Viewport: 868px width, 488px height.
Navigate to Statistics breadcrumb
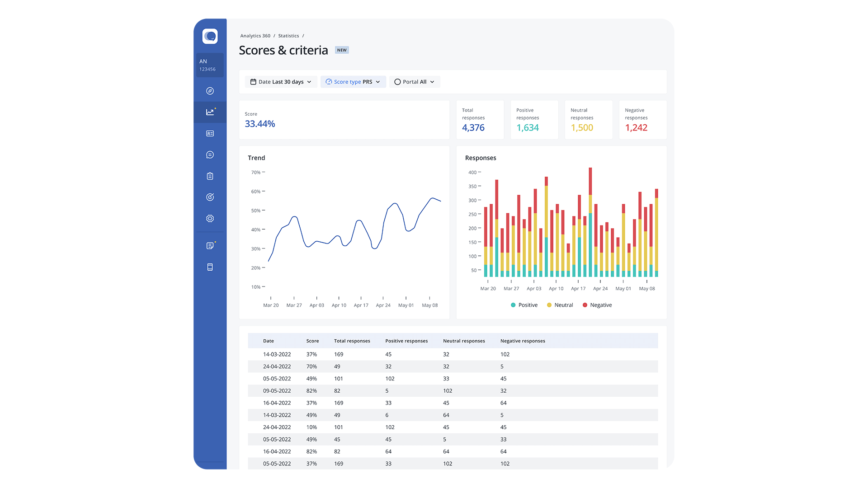point(288,36)
